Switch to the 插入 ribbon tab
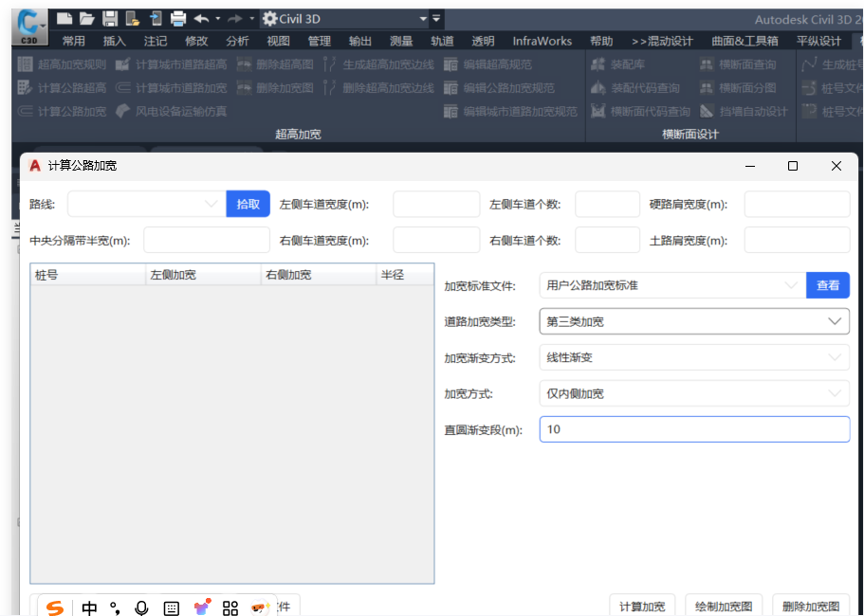Screen dimensions: 864x616 pyautogui.click(x=115, y=42)
